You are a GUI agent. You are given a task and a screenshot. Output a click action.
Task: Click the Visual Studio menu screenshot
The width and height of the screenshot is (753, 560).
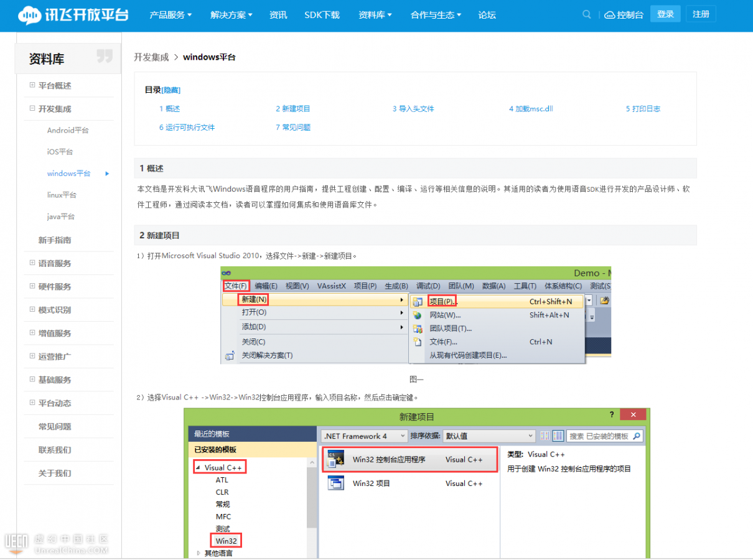pos(416,315)
